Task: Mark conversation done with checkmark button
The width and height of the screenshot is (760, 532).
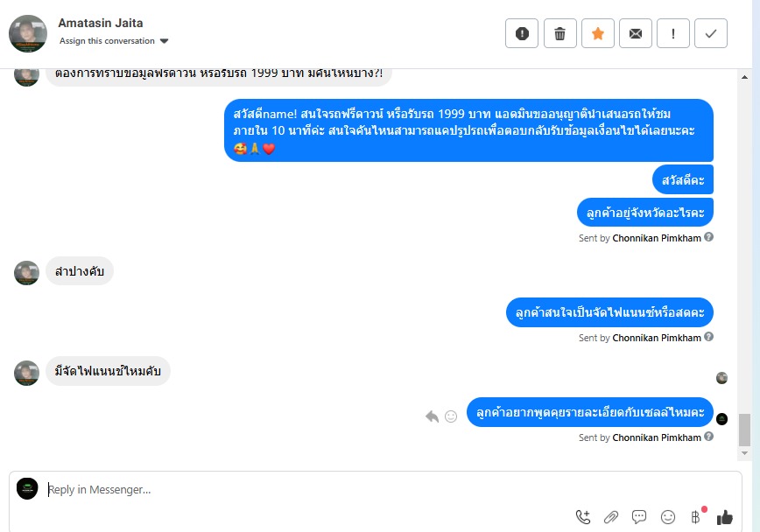Action: (711, 33)
